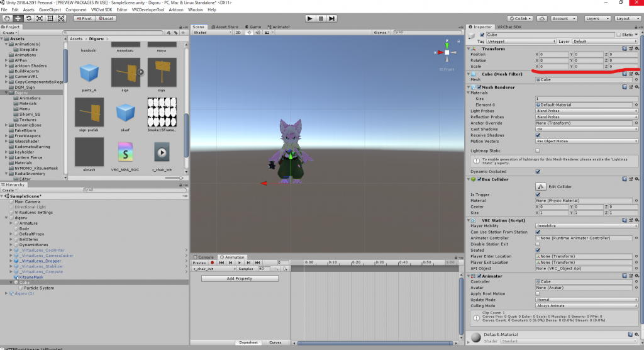Open the Window menu
This screenshot has width=644, height=350.
pyautogui.click(x=195, y=10)
